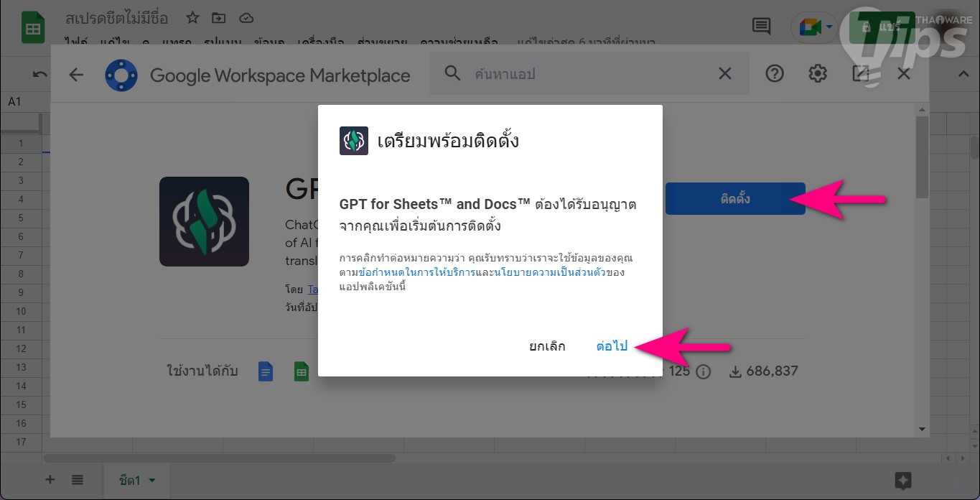Screen dimensions: 980x500
Task: Click the info icon next to 125
Action: point(704,371)
